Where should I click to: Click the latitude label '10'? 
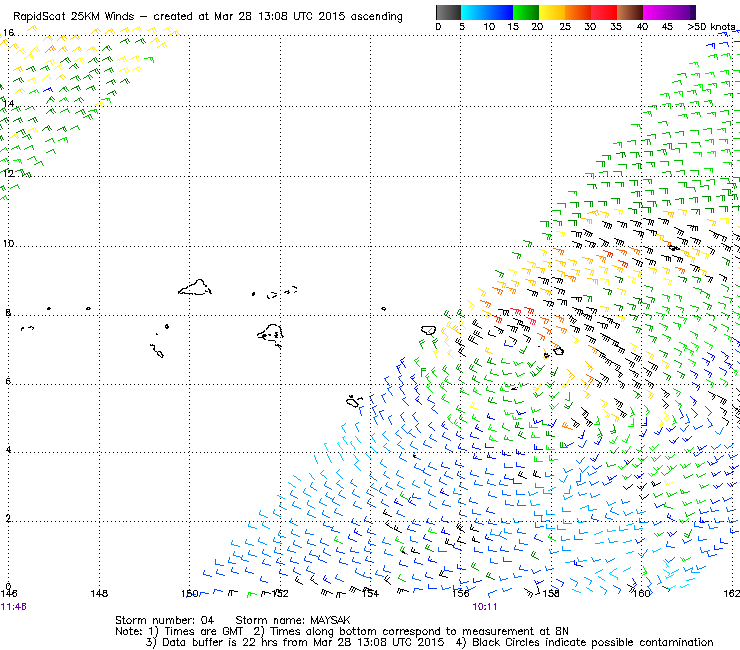8,244
